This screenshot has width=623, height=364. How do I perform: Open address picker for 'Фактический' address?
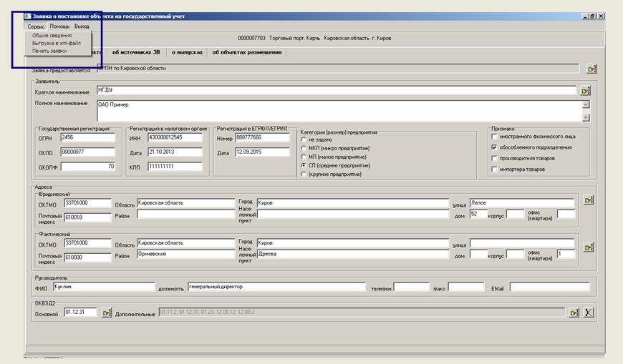click(x=589, y=247)
